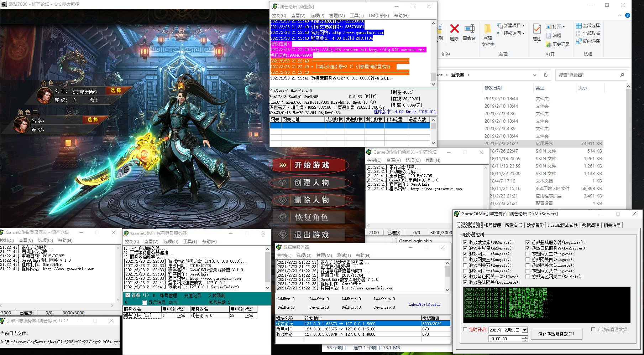The image size is (644, 355).
Task: Click the title bar icon of 数据库服务器 window
Action: click(279, 247)
